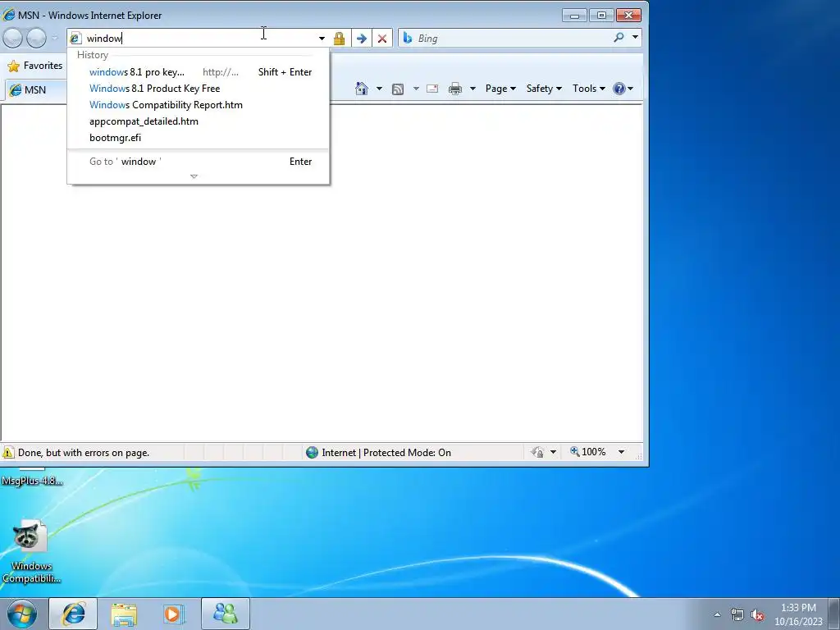This screenshot has width=840, height=630.
Task: Expand autocomplete list with down chevron
Action: coord(194,176)
